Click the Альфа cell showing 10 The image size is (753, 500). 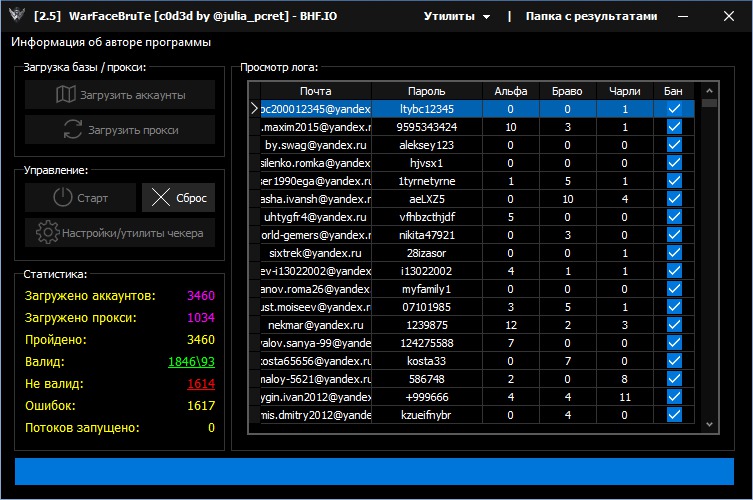510,127
